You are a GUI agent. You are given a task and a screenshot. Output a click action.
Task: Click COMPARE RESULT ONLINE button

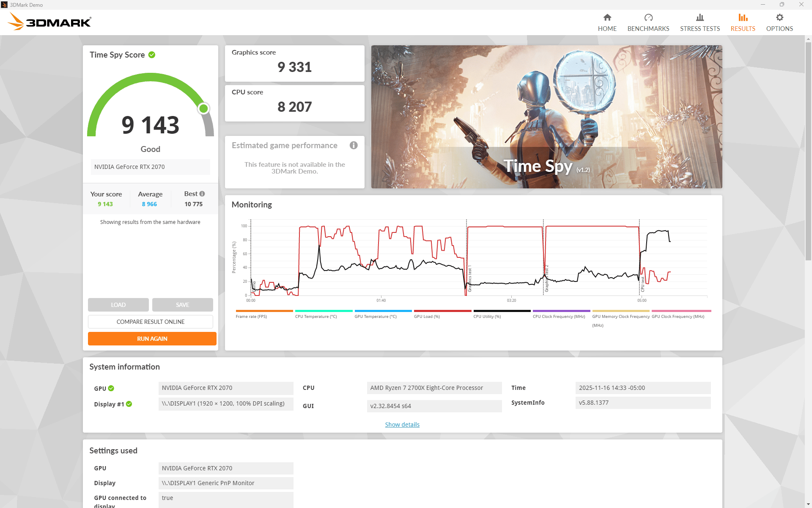(151, 322)
